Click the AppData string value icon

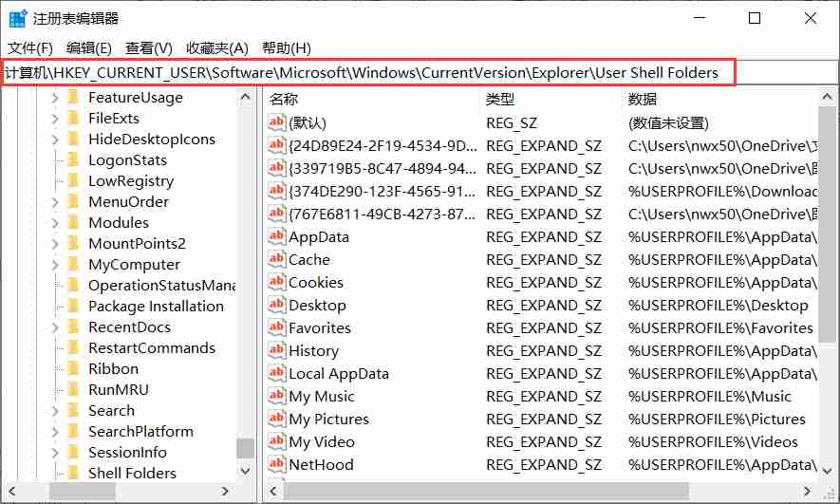tap(276, 236)
